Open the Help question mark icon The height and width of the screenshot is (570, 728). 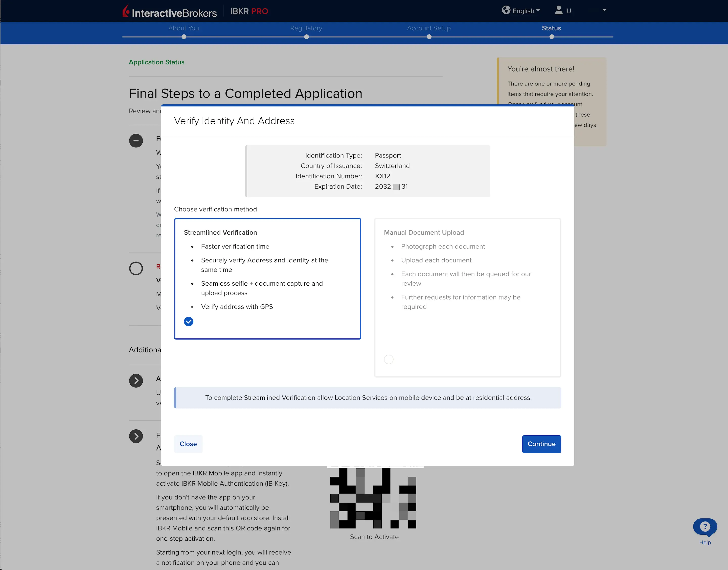click(x=705, y=527)
